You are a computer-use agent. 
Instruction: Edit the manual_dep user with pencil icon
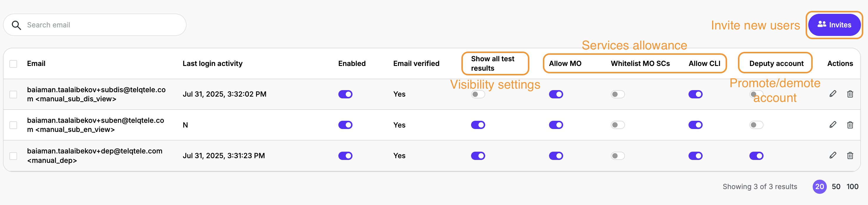click(x=833, y=156)
